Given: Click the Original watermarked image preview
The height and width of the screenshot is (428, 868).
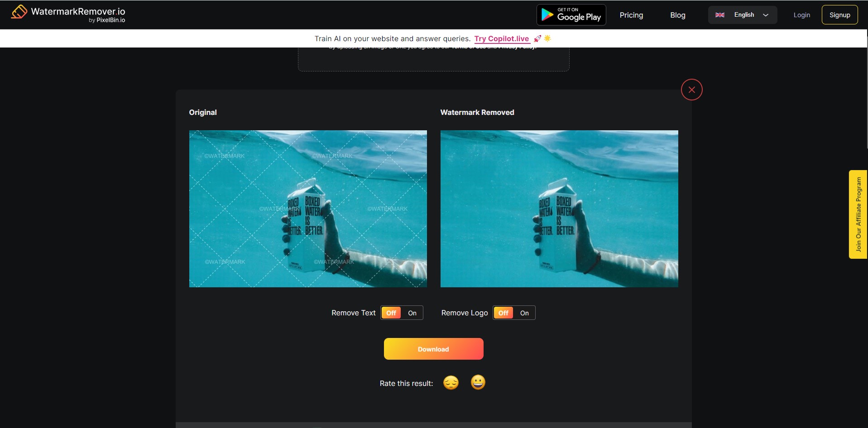Looking at the screenshot, I should point(308,209).
